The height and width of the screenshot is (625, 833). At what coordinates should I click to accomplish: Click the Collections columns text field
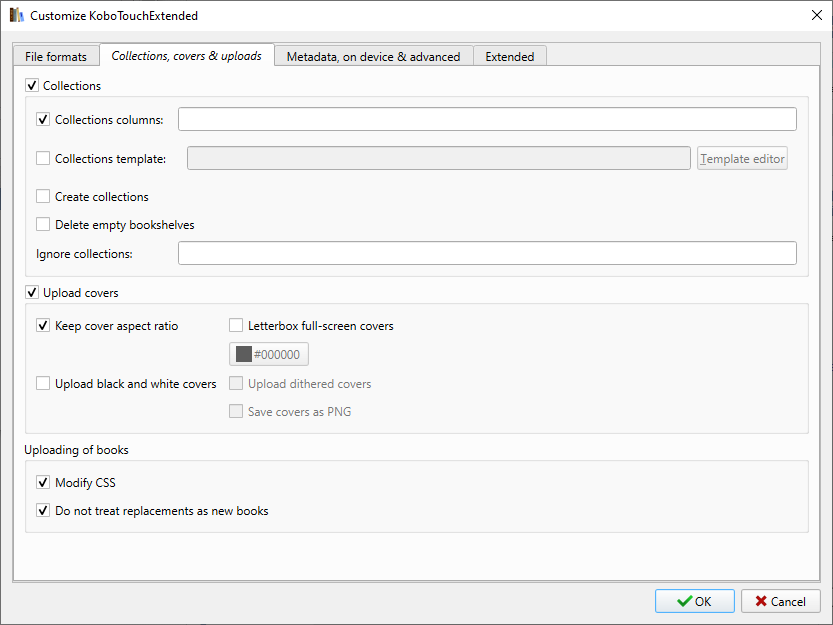pyautogui.click(x=487, y=120)
